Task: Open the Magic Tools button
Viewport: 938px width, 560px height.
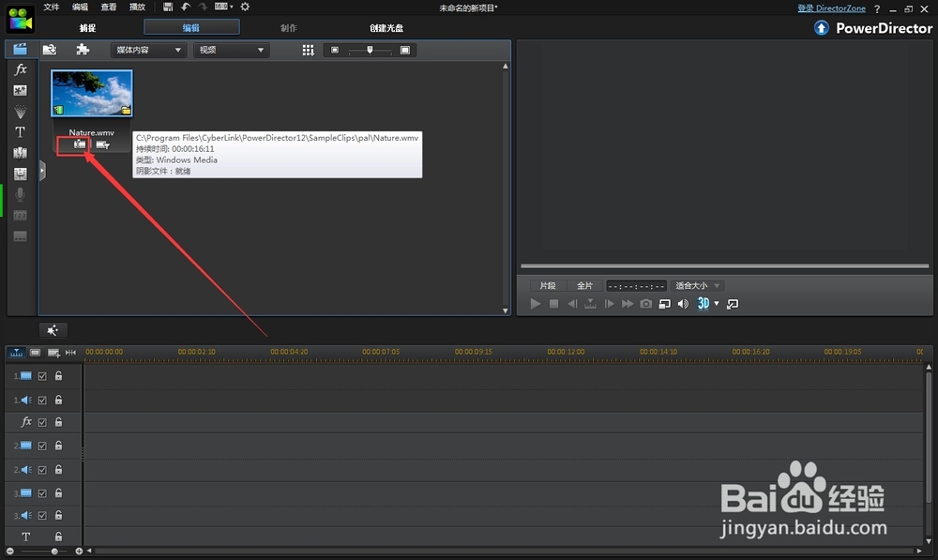Action: [x=53, y=330]
